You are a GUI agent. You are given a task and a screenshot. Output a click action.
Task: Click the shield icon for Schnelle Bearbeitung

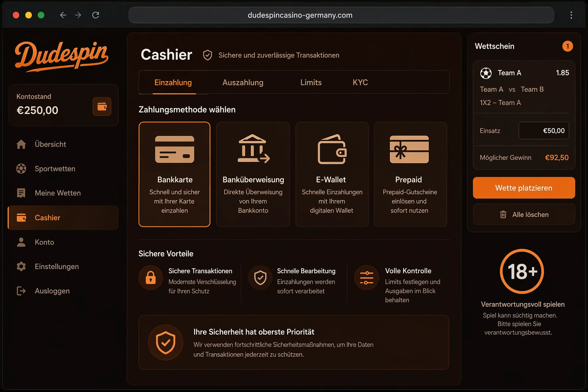click(x=260, y=278)
